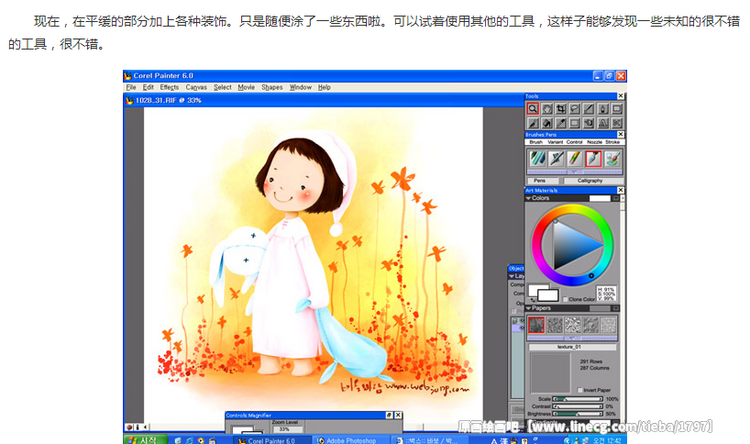Screen dimensions: 750x444
Task: Select the Magnifier tool in Tools palette
Action: tap(533, 109)
